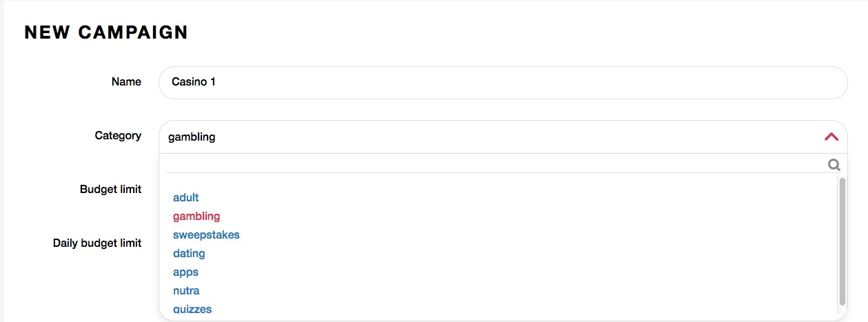
Task: Select nutra from the dropdown list
Action: coord(186,290)
